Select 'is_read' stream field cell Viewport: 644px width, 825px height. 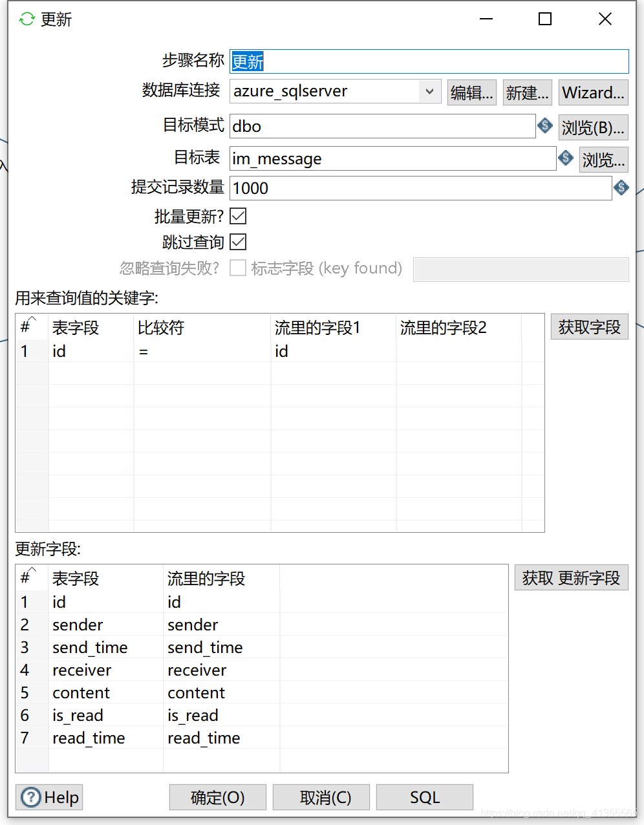point(222,715)
